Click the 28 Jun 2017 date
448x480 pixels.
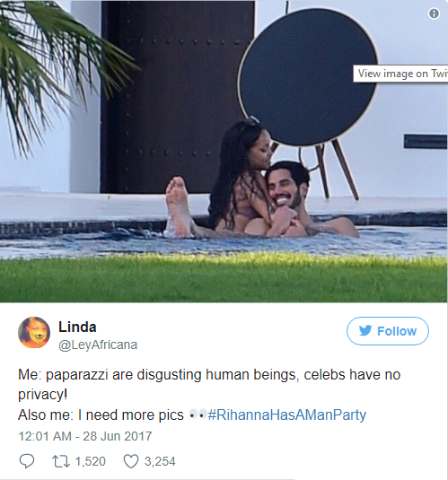(x=118, y=436)
